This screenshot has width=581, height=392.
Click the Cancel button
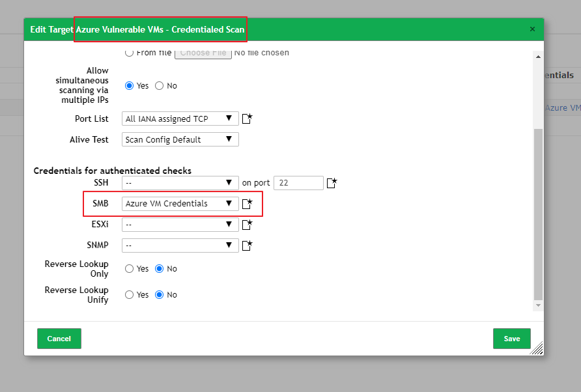(59, 339)
